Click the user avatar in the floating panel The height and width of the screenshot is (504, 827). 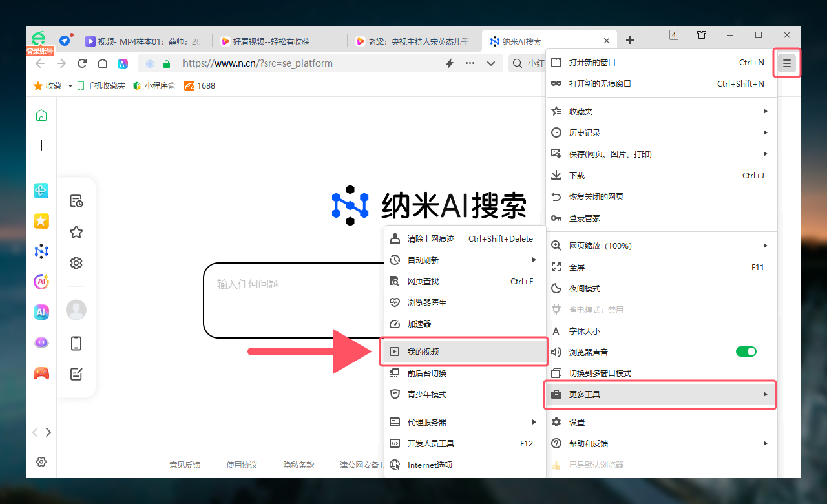pos(76,310)
